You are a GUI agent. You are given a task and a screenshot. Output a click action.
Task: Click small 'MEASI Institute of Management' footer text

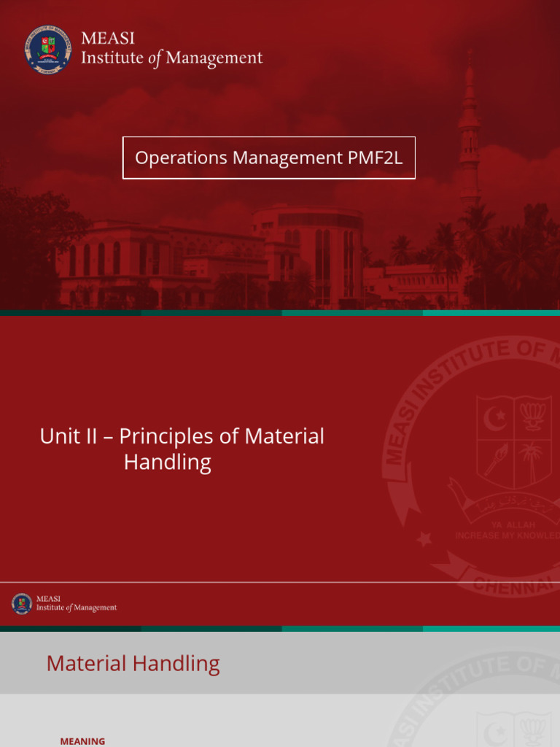click(76, 603)
